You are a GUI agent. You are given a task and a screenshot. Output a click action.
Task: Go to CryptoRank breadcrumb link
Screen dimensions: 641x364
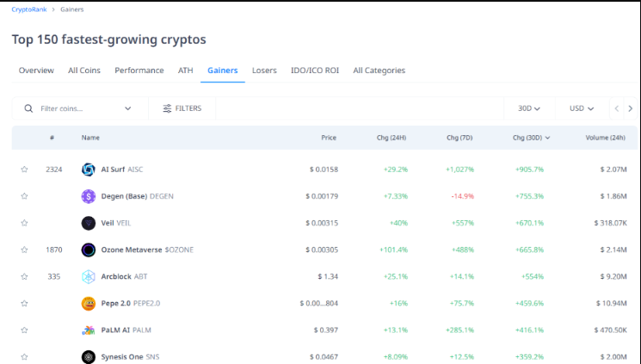click(x=29, y=9)
